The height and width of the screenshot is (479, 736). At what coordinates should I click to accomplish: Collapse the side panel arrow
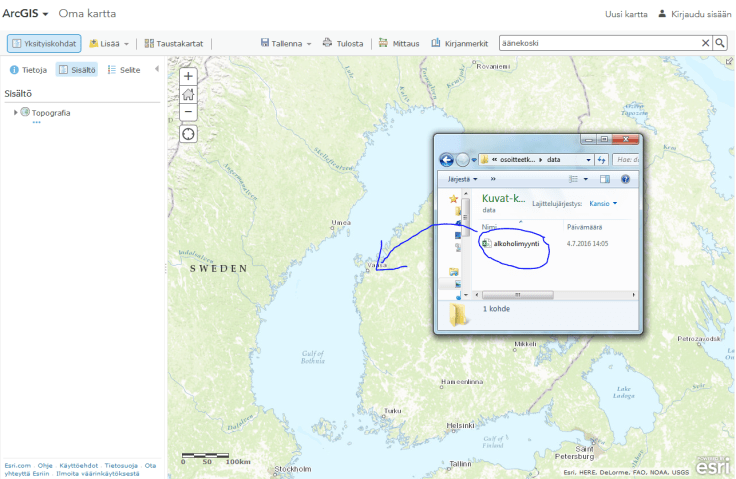[156, 70]
